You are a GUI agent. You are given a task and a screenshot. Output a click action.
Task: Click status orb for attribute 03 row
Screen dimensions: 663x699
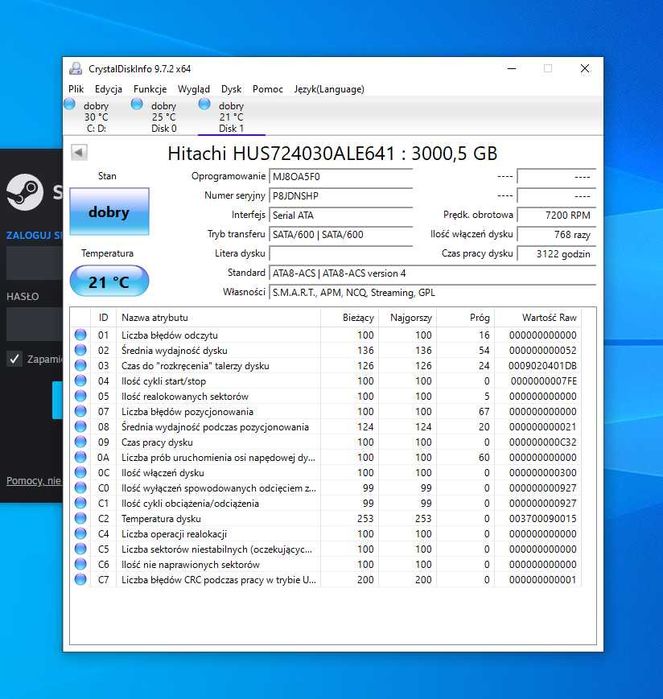[81, 365]
